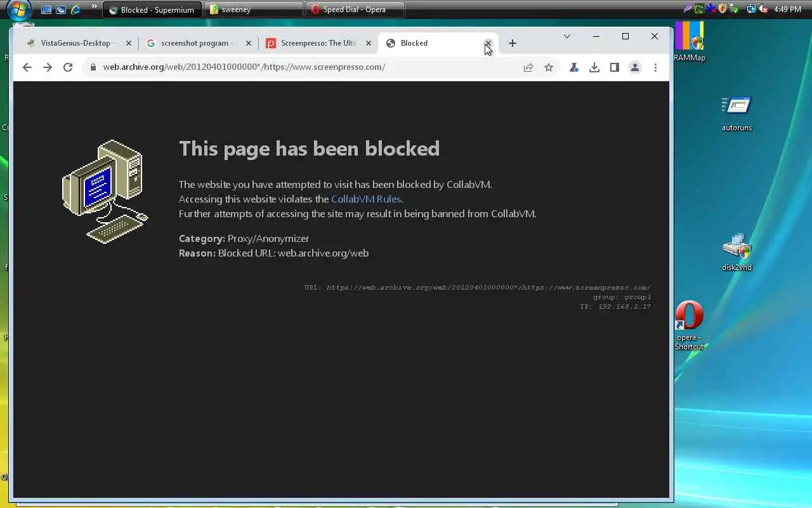
Task: Click the 'IP: 192.168.1.17' text
Action: (615, 307)
